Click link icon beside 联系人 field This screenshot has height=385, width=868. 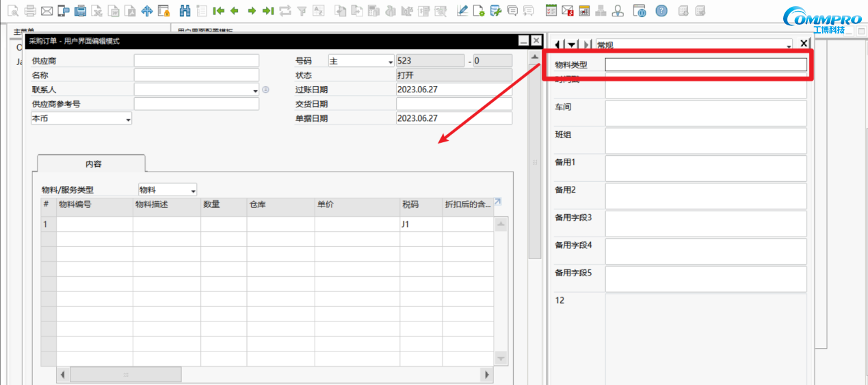pos(265,90)
